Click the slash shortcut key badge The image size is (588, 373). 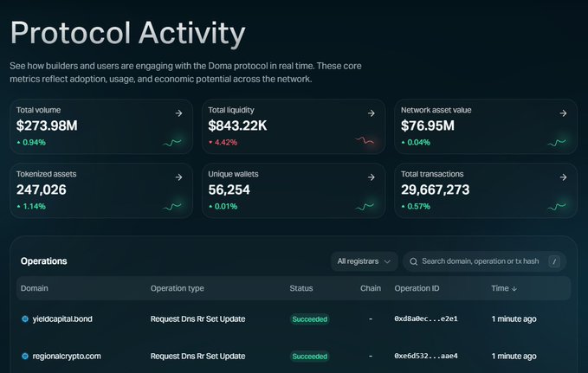(x=554, y=261)
